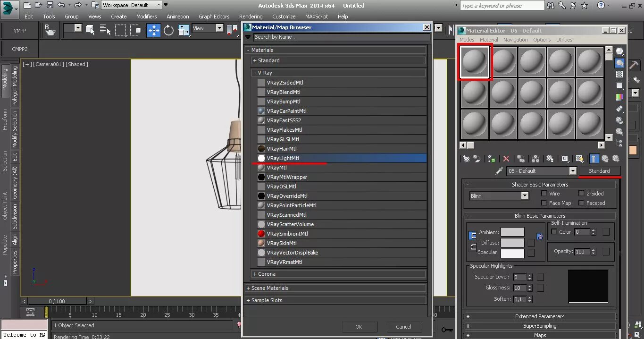
Task: Expand the Sample Slots group
Action: (335, 300)
